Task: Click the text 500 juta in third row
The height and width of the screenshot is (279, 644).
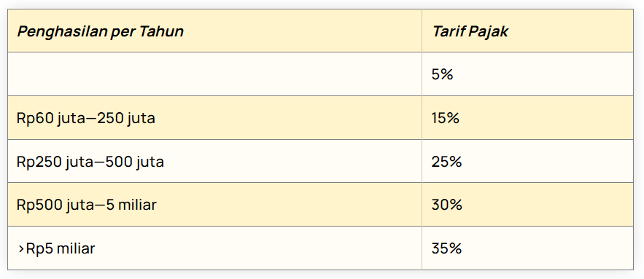Action: click(134, 162)
